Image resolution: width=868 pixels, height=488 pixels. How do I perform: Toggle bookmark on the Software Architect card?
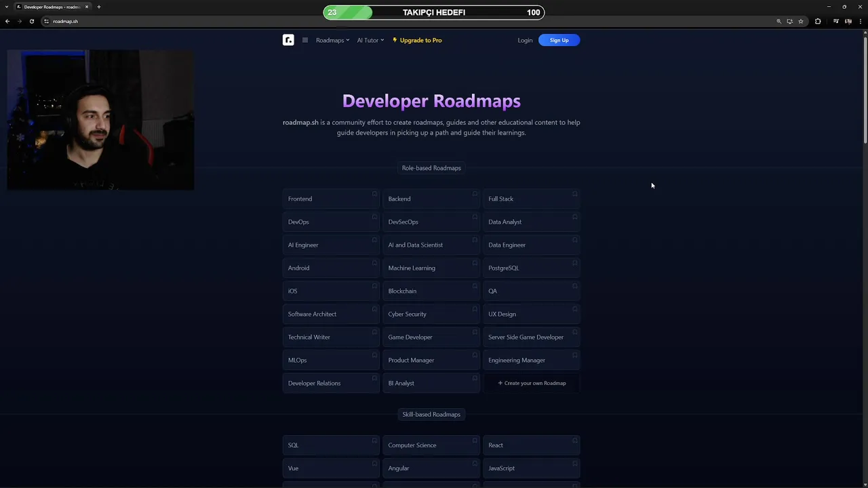[x=374, y=309]
